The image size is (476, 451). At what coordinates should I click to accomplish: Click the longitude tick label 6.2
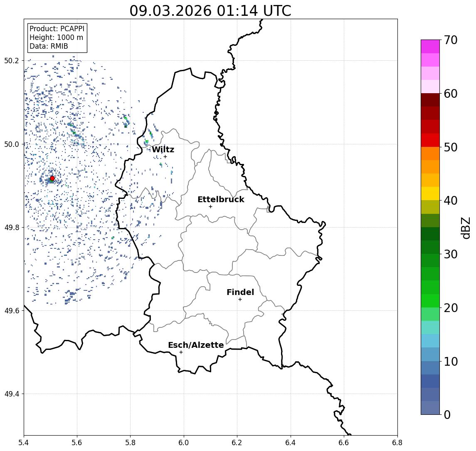point(237,443)
